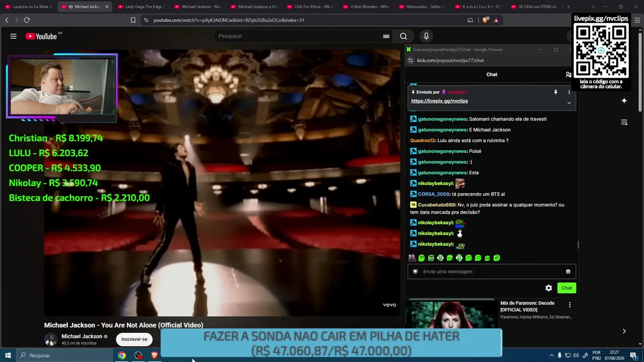Click the sparkle icon below QR code
The width and height of the screenshot is (644, 362).
tap(624, 101)
